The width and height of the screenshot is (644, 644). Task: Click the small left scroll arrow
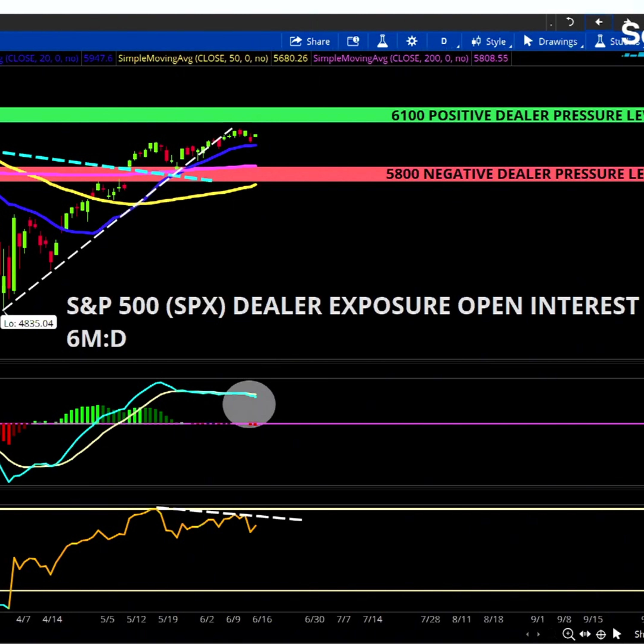(527, 634)
